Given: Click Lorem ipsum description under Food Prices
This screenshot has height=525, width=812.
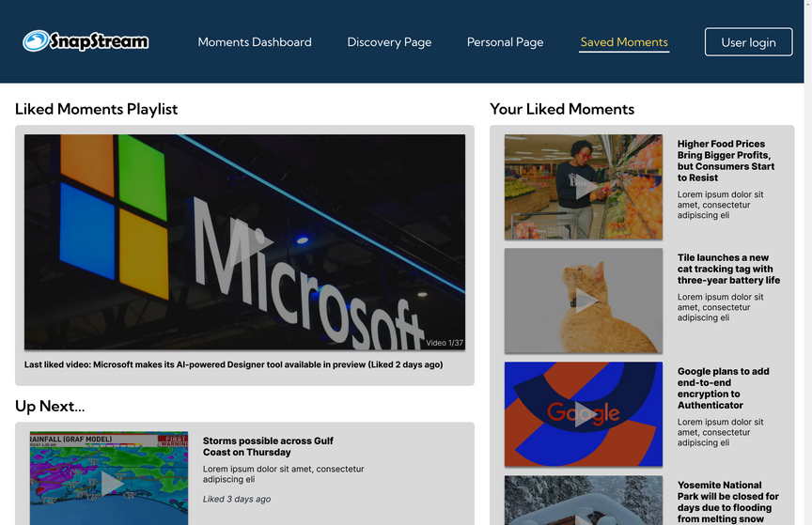Looking at the screenshot, I should point(720,205).
